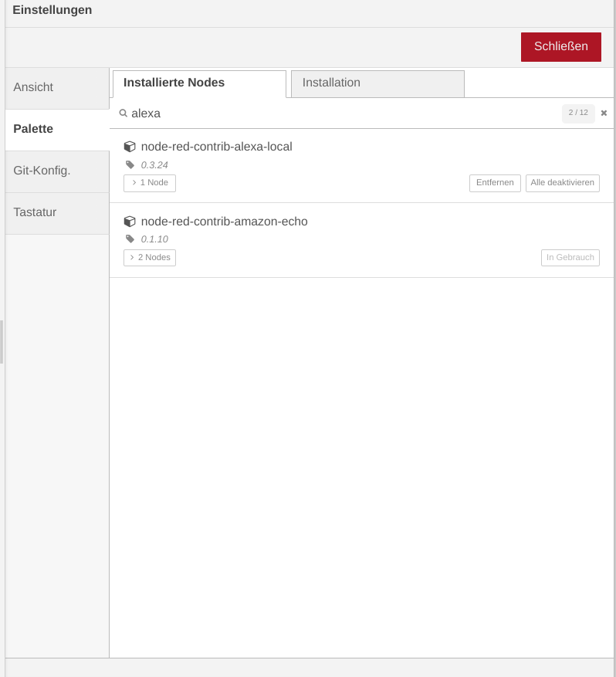This screenshot has height=677, width=616.
Task: Open the Git-Konfig. settings section
Action: point(57,171)
